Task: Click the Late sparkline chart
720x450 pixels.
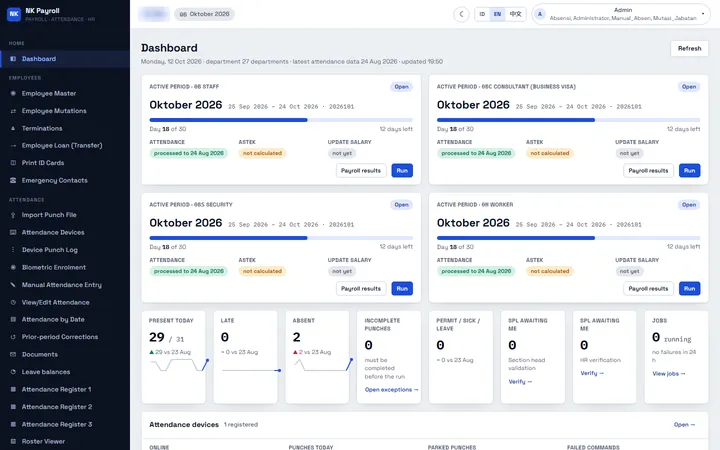Action: click(251, 370)
